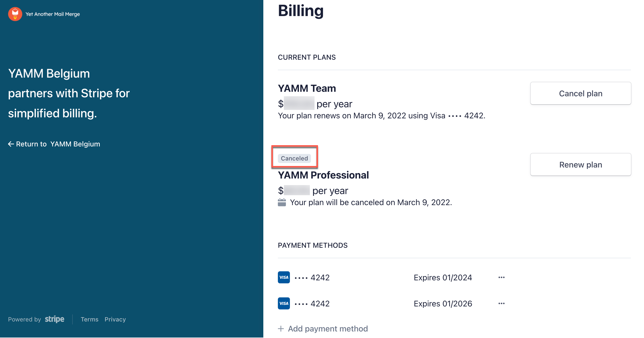Click the Yet Another Mail Merge logo icon
This screenshot has width=644, height=338.
click(x=15, y=14)
